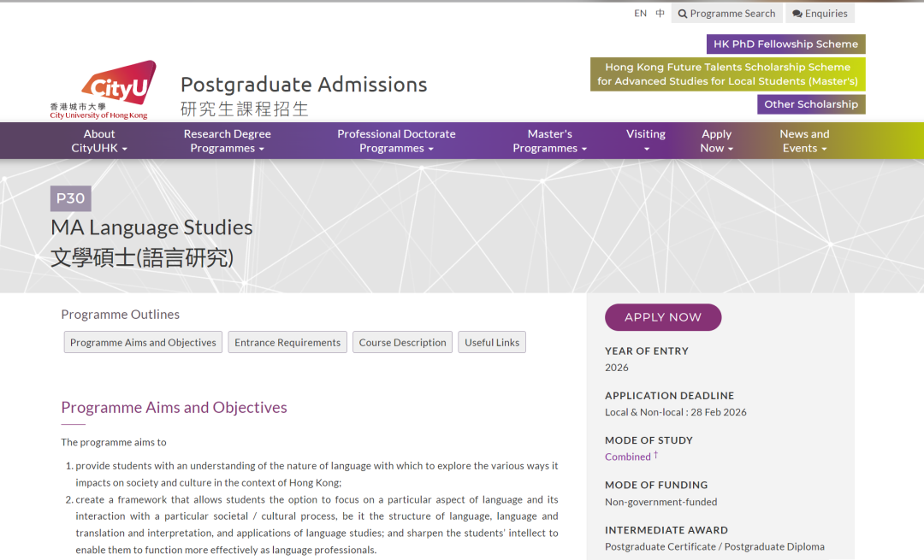The height and width of the screenshot is (560, 924).
Task: Click the purple APPLY NOW button
Action: pos(663,317)
